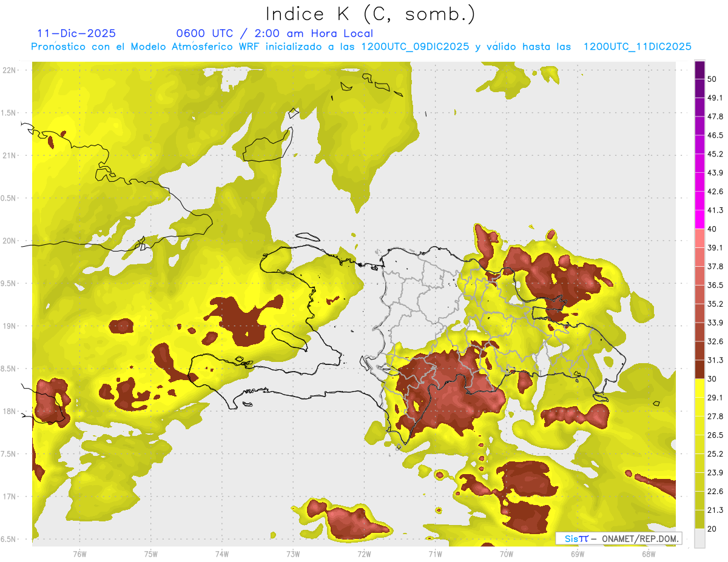
Task: Click the '33.9' color scale value
Action: 715,323
